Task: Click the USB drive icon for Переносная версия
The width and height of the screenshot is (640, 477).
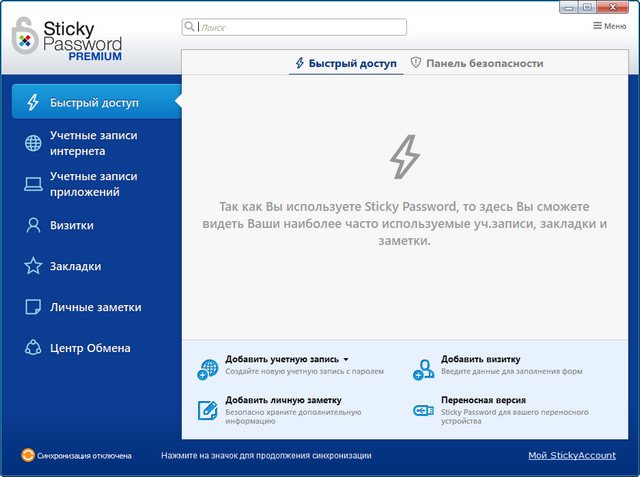Action: 423,410
